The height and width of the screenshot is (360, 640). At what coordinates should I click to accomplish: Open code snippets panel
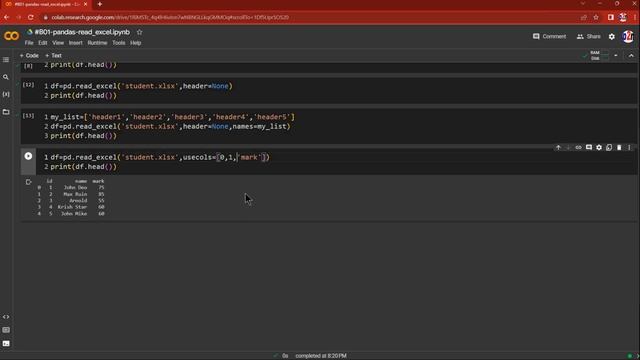(x=6, y=317)
